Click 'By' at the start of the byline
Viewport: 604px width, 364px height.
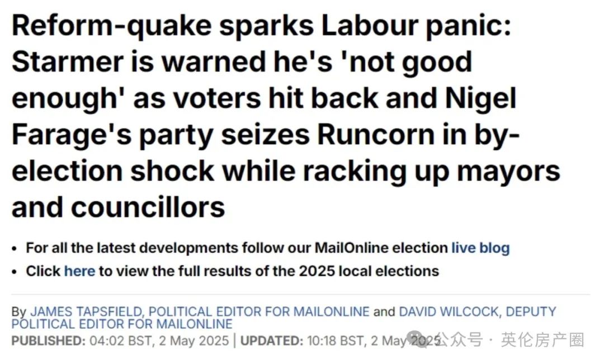pyautogui.click(x=19, y=311)
